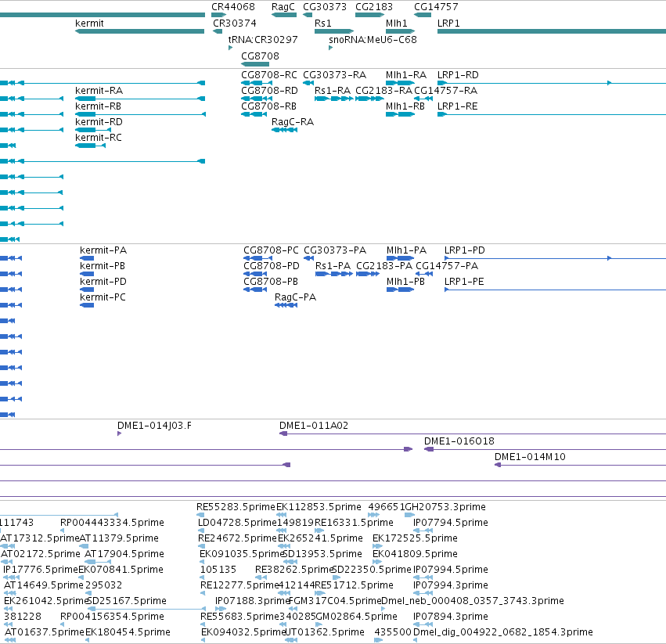Image resolution: width=666 pixels, height=644 pixels.
Task: Select the CG8708-PD protein label
Action: [x=272, y=266]
